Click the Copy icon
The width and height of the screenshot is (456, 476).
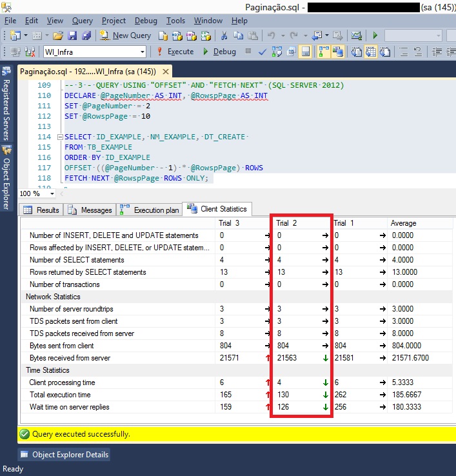[239, 35]
